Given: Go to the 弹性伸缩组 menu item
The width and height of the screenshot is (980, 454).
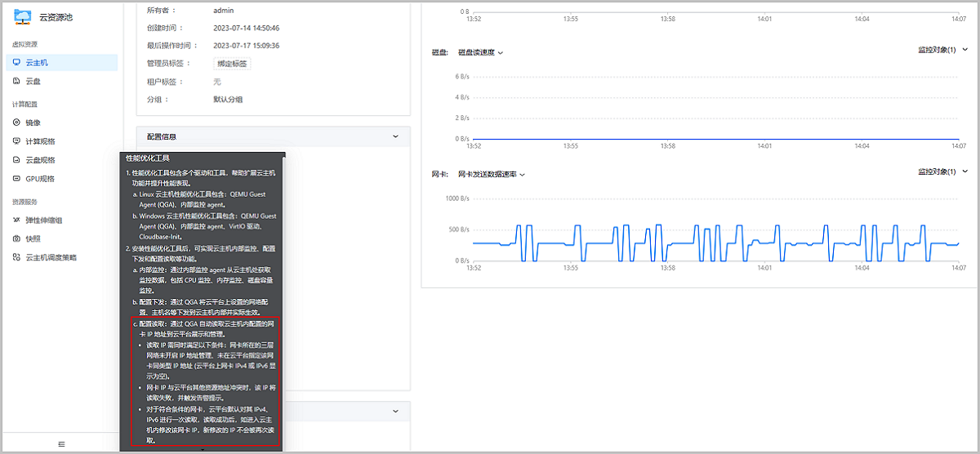Looking at the screenshot, I should tap(44, 220).
